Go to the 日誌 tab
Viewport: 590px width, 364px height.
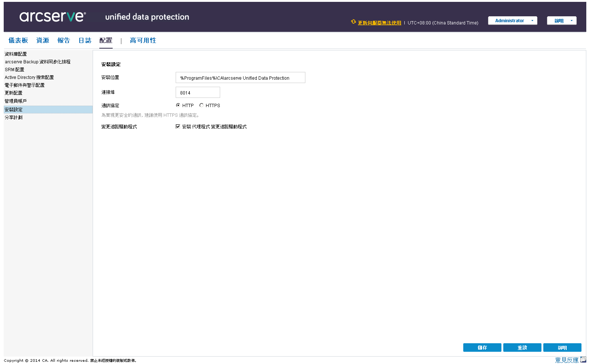point(85,40)
